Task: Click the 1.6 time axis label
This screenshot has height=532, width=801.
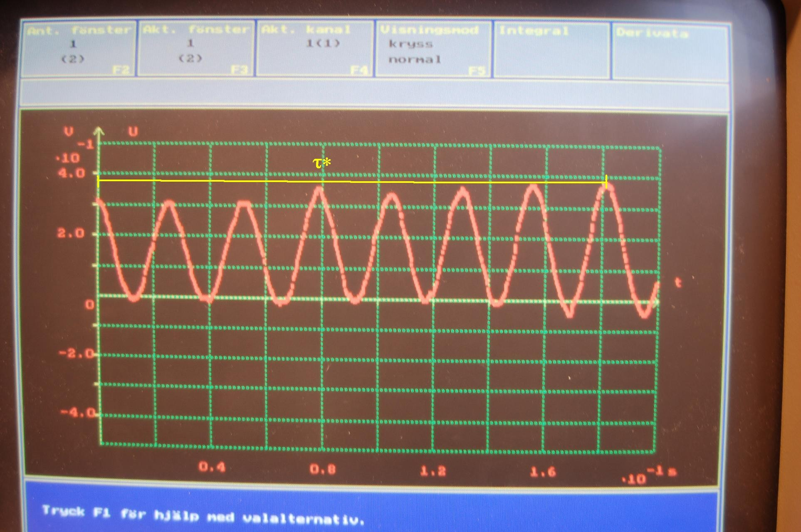Action: [543, 472]
